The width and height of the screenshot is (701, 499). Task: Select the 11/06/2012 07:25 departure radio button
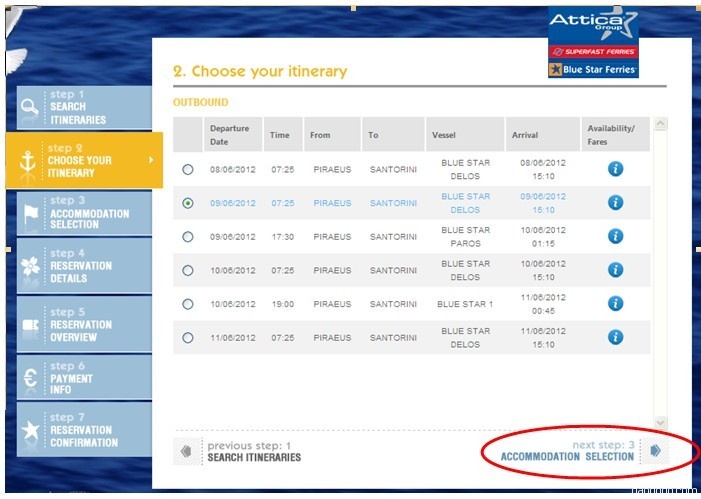pos(188,338)
